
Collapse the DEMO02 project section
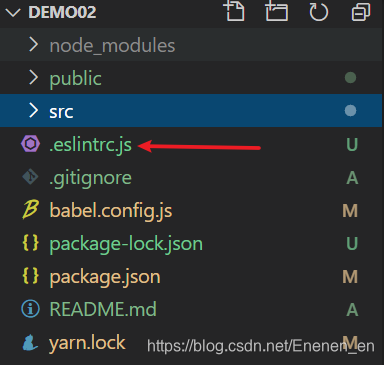(x=13, y=13)
